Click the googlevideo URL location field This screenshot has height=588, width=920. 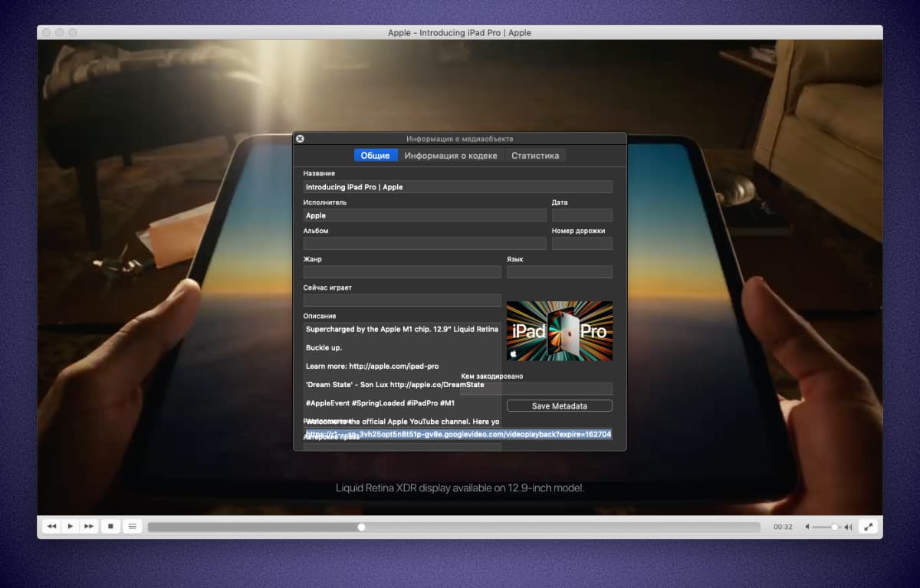click(458, 435)
